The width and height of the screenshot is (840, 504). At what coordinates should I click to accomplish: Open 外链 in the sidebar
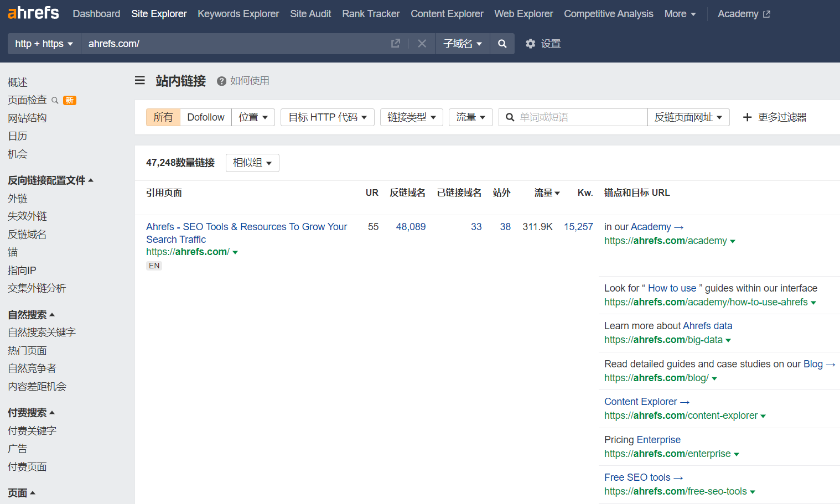pyautogui.click(x=18, y=199)
